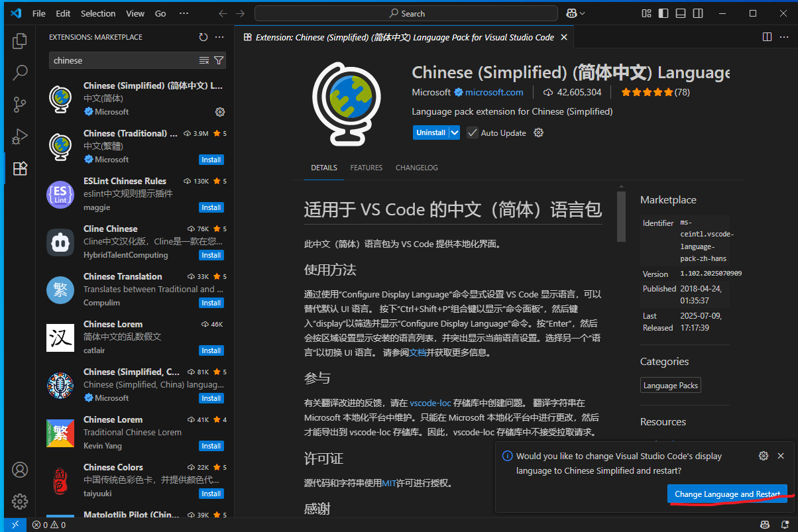This screenshot has width=798, height=532.
Task: Install ESLint Chinese Rules extension
Action: click(211, 207)
